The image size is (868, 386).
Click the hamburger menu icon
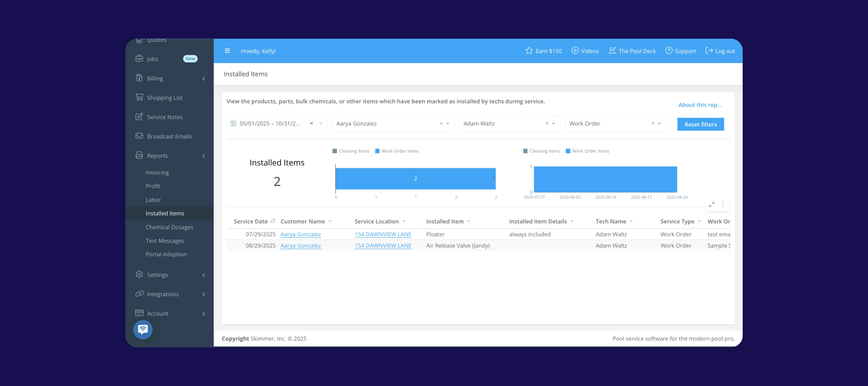click(x=227, y=51)
